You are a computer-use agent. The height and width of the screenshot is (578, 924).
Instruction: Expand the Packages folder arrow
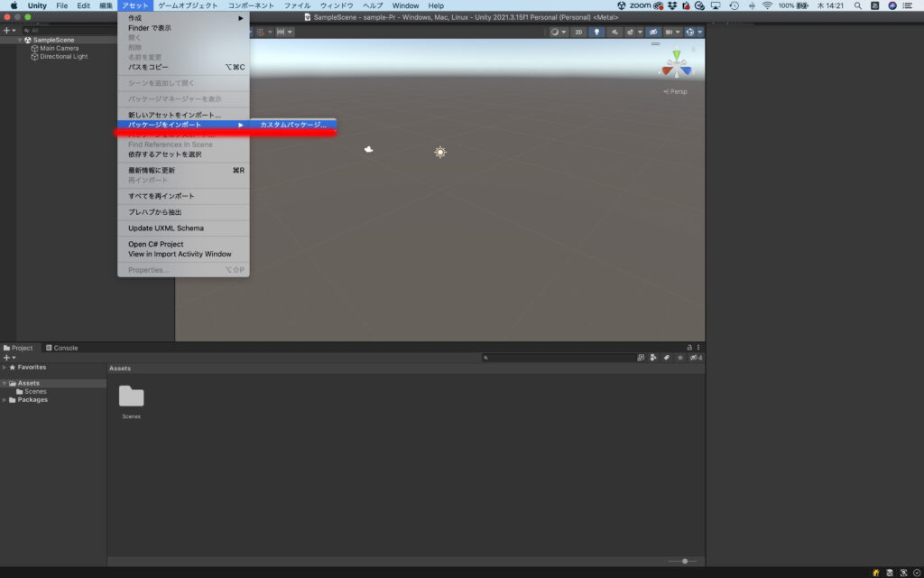(5, 400)
